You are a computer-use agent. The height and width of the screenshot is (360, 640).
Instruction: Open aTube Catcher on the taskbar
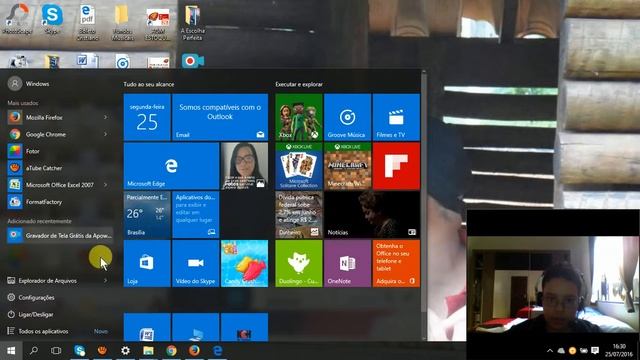102,351
